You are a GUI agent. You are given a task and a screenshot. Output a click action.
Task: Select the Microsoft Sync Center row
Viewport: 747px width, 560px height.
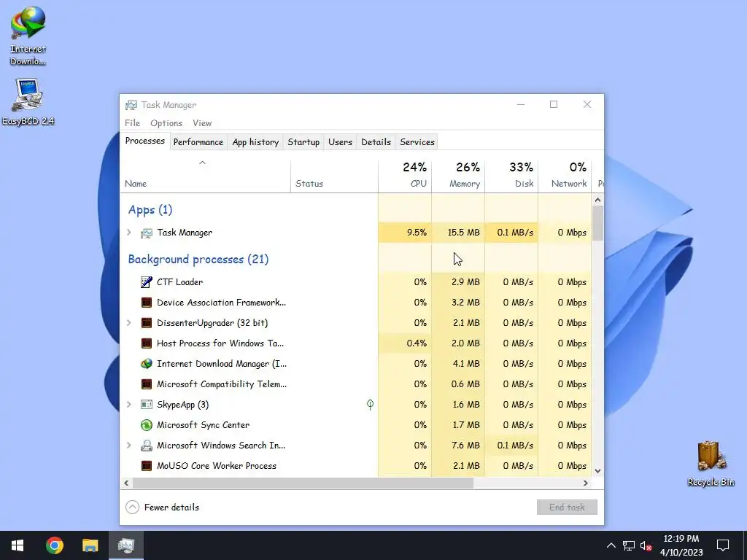tap(356, 425)
